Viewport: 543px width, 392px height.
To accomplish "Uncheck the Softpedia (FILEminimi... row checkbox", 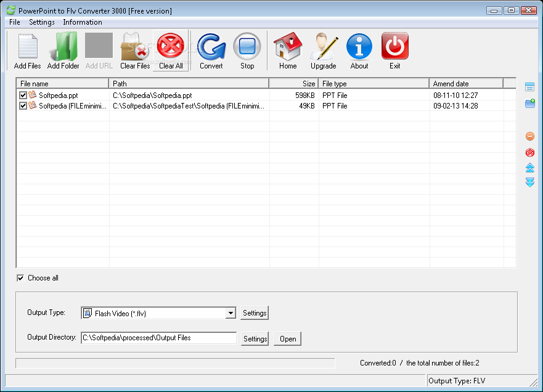I will point(23,105).
